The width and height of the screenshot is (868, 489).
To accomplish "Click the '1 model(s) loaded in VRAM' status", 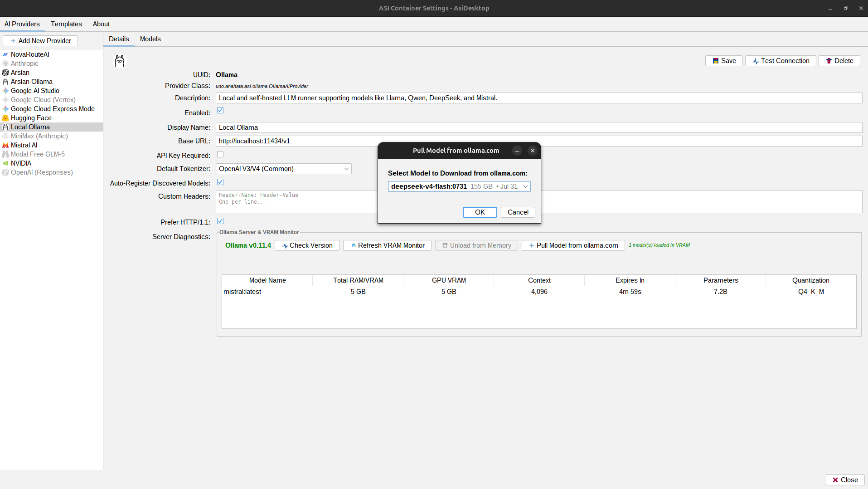I will pos(659,245).
